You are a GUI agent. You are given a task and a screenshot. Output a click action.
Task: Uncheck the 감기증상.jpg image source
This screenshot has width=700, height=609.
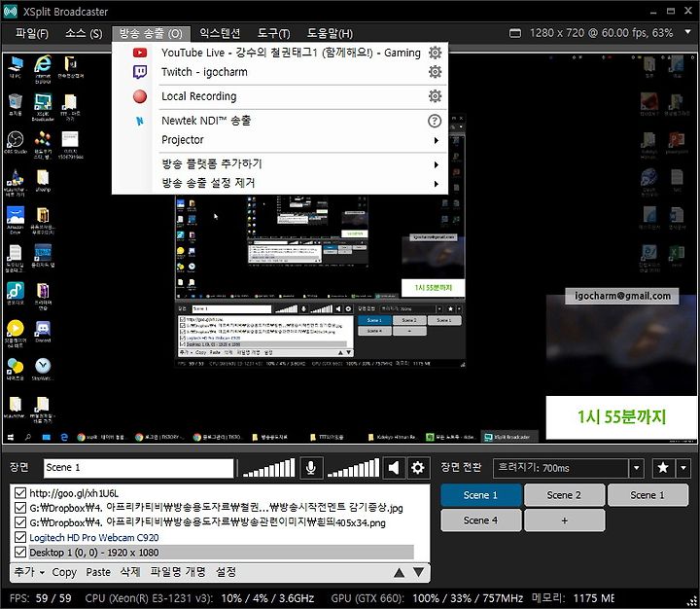pyautogui.click(x=20, y=508)
